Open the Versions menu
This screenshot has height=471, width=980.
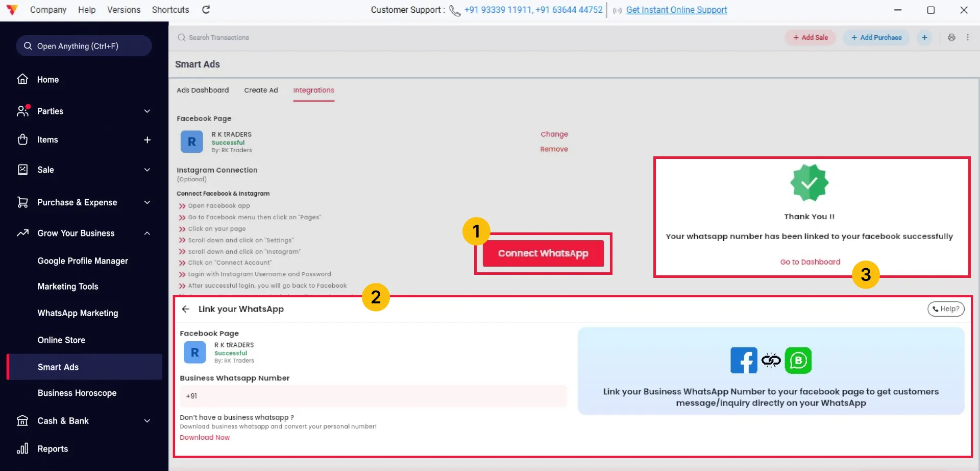click(x=124, y=10)
